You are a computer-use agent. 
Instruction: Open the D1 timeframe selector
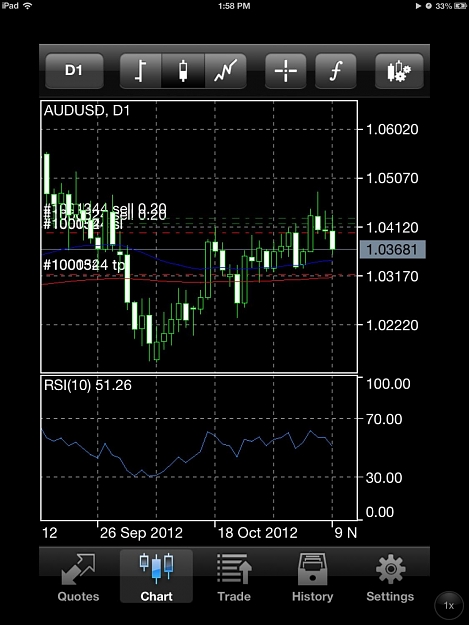[74, 71]
